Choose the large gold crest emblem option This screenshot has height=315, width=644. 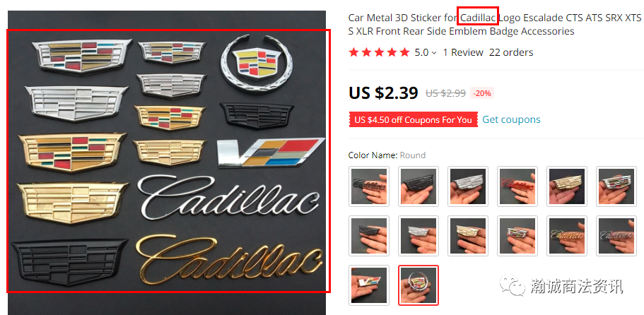[x=567, y=186]
